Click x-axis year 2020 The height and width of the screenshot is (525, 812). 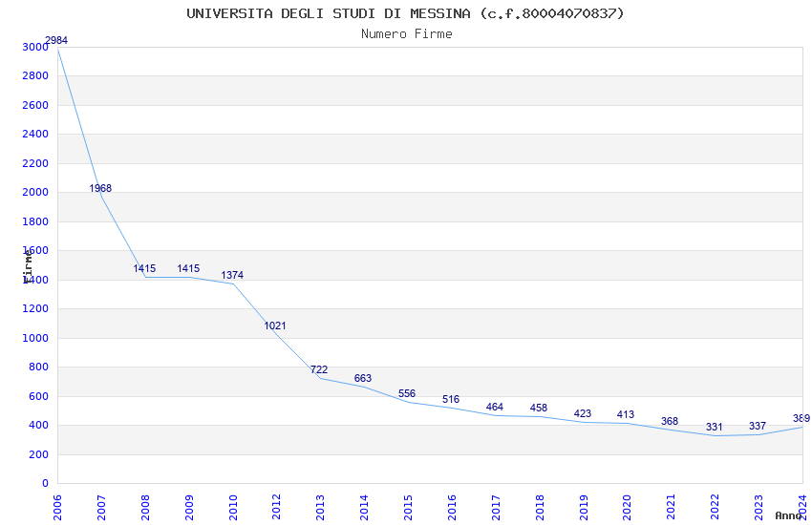click(627, 508)
